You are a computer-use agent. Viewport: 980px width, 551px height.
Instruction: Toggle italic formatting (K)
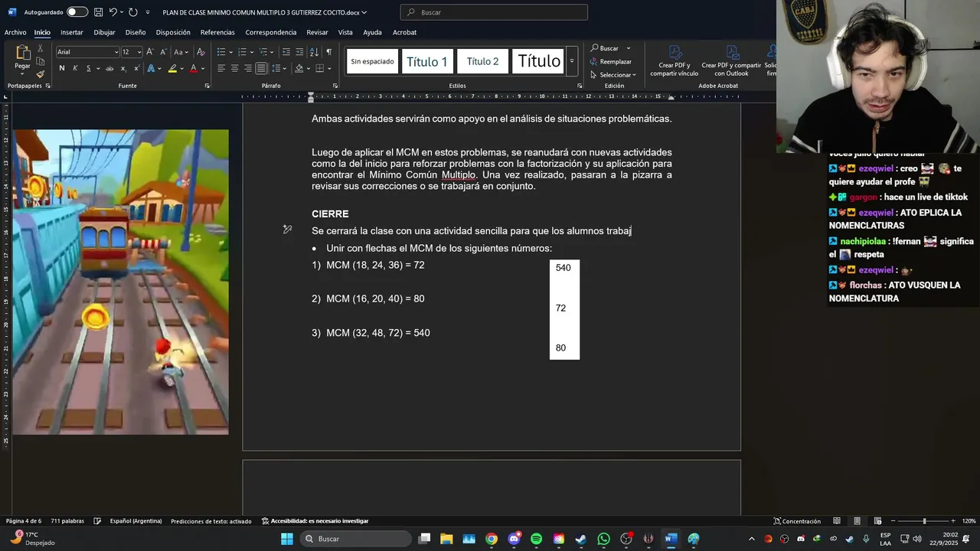(x=75, y=68)
